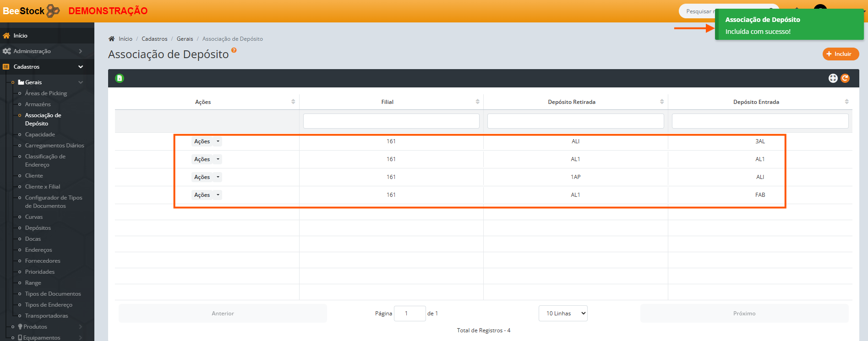This screenshot has height=341, width=868.
Task: Go to Início in the sidebar
Action: pos(20,36)
